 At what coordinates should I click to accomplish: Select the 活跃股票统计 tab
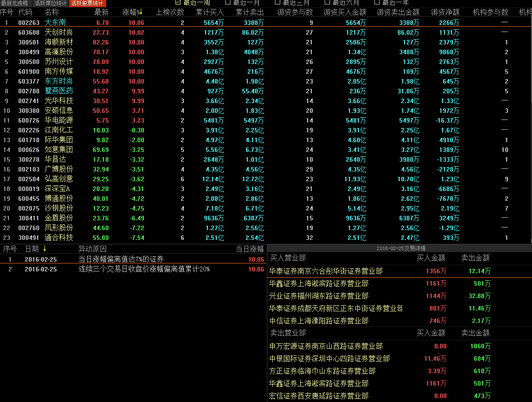click(87, 4)
